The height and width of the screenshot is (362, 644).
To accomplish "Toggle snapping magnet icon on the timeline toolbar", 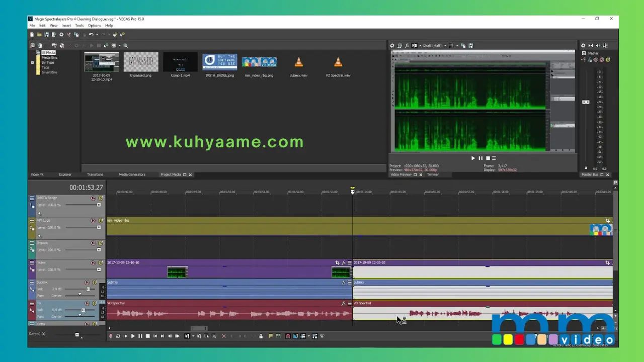I will point(288,336).
